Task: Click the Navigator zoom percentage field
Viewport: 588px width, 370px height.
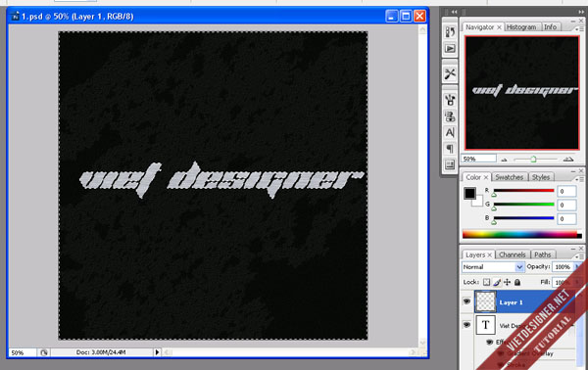Action: pos(478,159)
